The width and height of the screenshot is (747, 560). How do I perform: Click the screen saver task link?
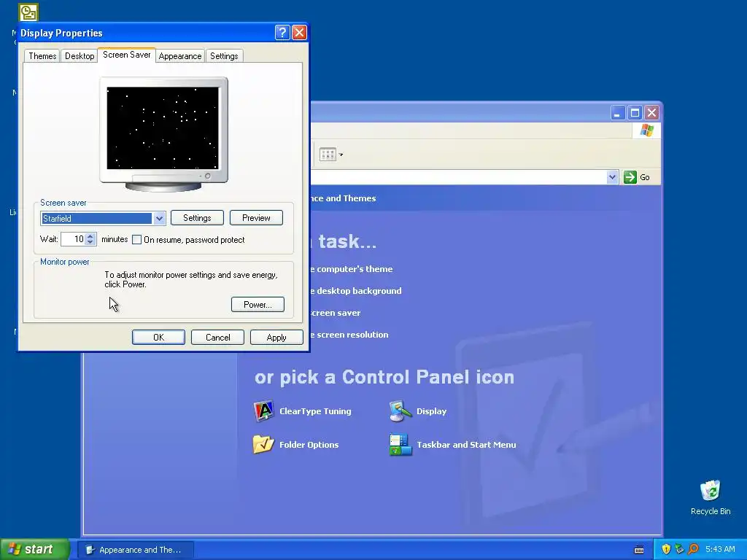336,313
